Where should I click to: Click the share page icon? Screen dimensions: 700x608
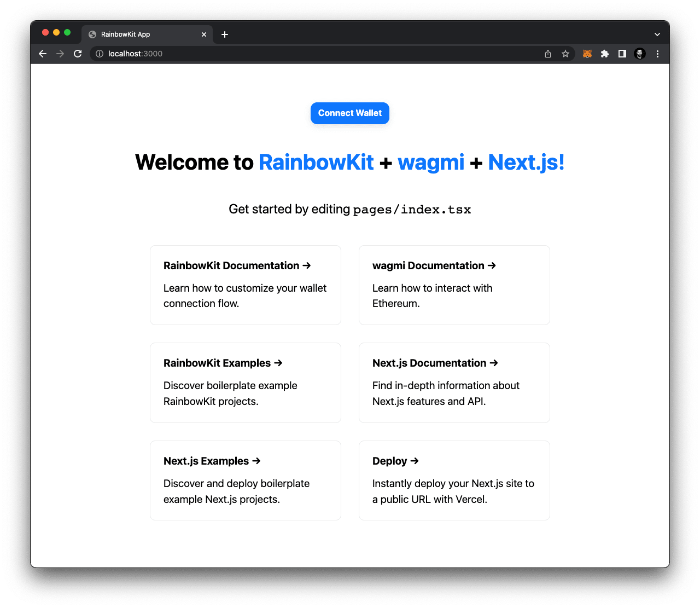click(x=548, y=54)
